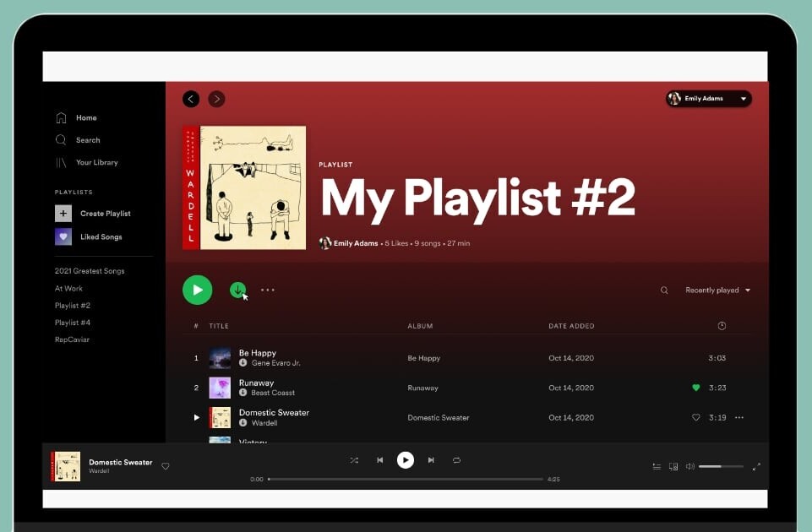Skip to the next track
This screenshot has height=532, width=812.
point(431,460)
